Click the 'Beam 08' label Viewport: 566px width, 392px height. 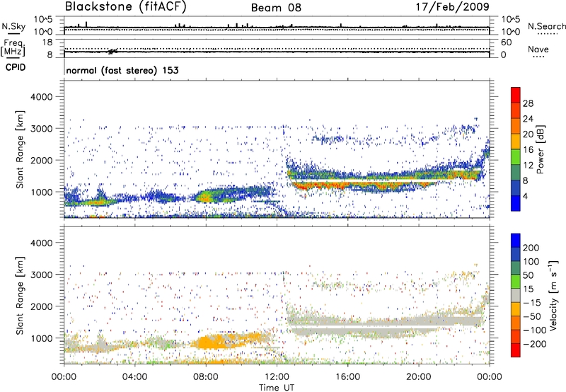[x=276, y=8]
